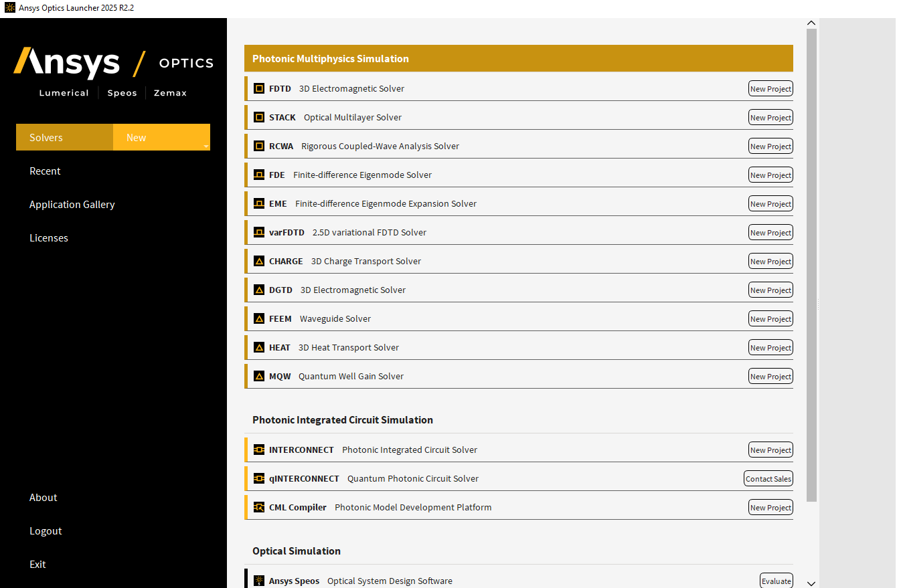Create a New Project for INTERCONNECT
Viewport: 897px width, 588px height.
[x=770, y=450]
